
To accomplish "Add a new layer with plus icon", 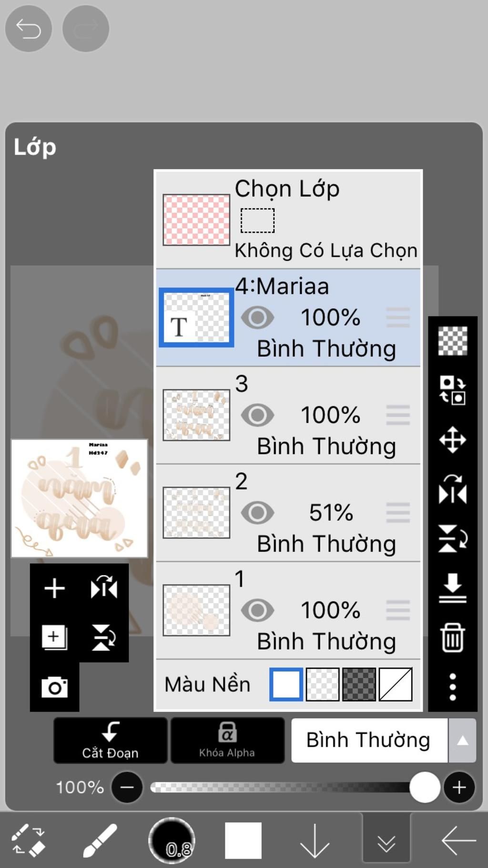I will click(54, 588).
